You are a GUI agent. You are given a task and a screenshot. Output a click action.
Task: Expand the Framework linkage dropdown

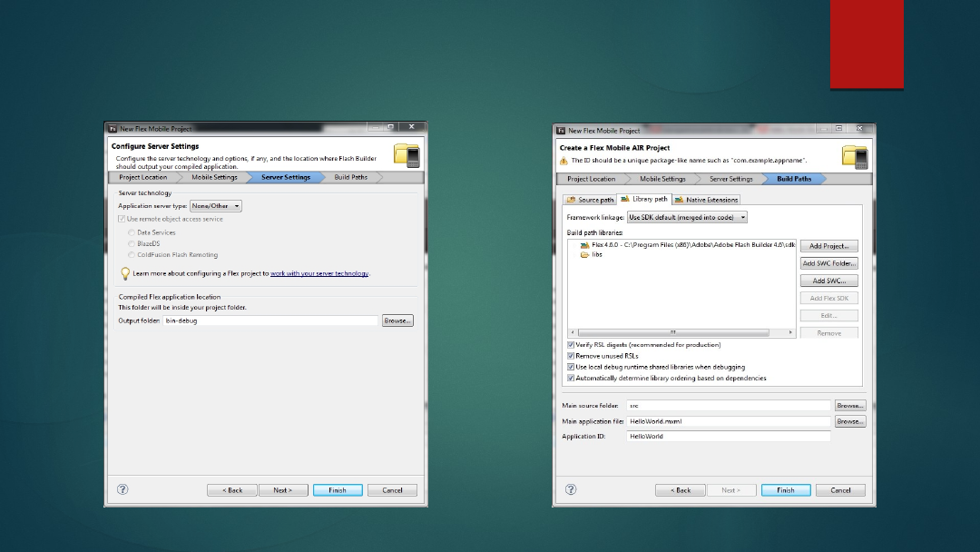[687, 218]
